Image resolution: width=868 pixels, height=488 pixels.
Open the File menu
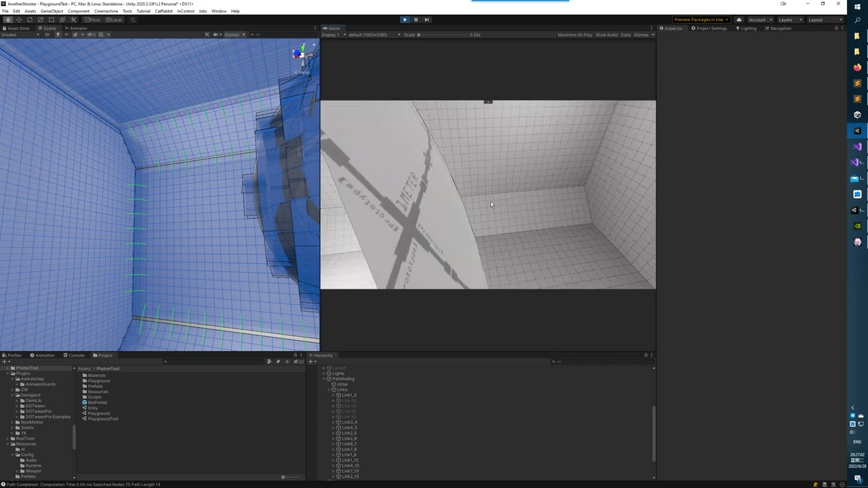pyautogui.click(x=5, y=12)
